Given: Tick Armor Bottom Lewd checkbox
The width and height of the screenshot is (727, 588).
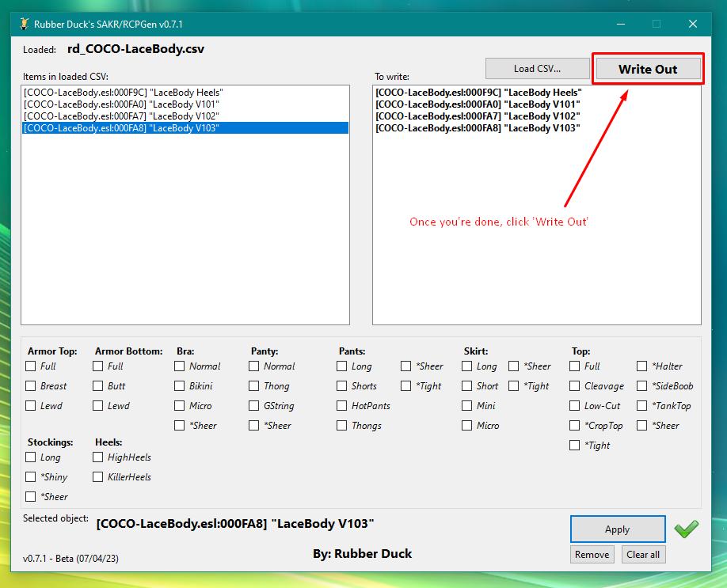Looking at the screenshot, I should coord(98,406).
